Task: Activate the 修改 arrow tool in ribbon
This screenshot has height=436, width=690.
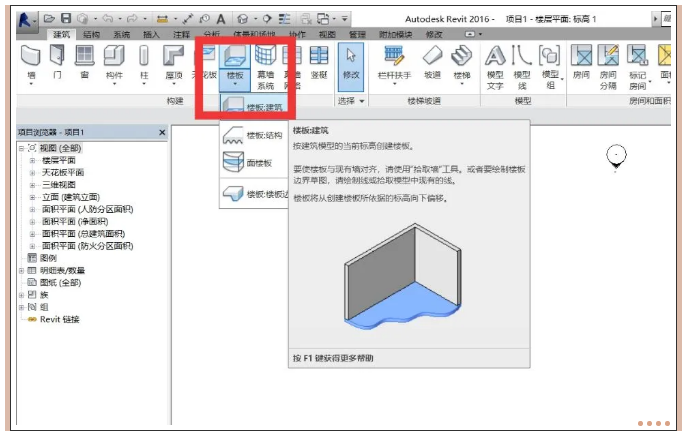Action: pos(351,66)
